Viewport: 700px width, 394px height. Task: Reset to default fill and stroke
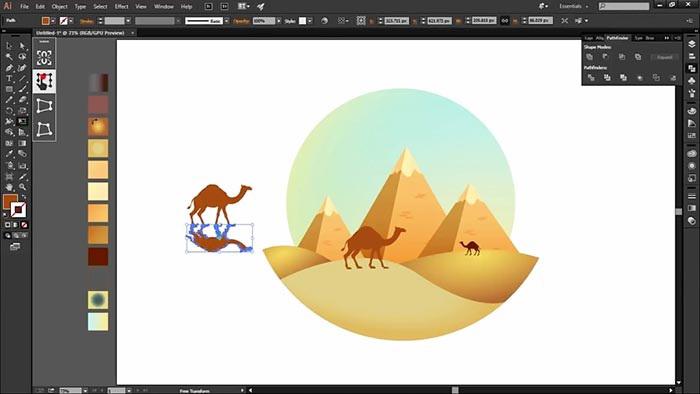pos(5,215)
